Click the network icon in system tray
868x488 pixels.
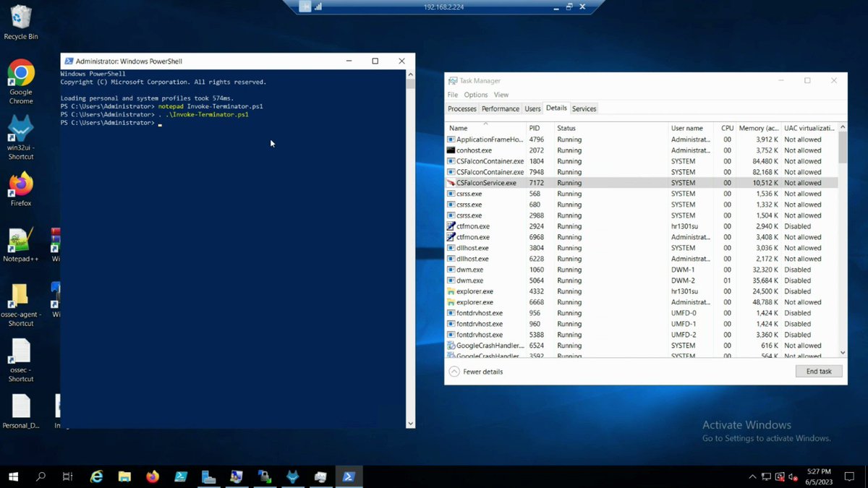[x=766, y=477]
